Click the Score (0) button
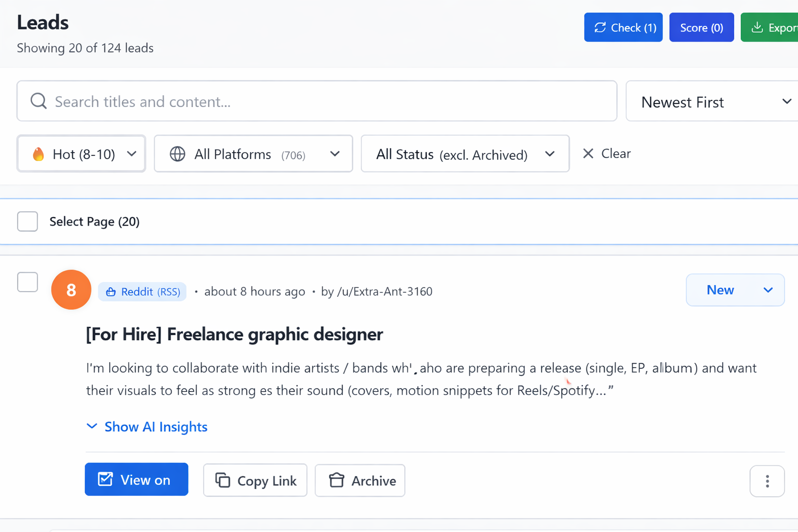 701,27
